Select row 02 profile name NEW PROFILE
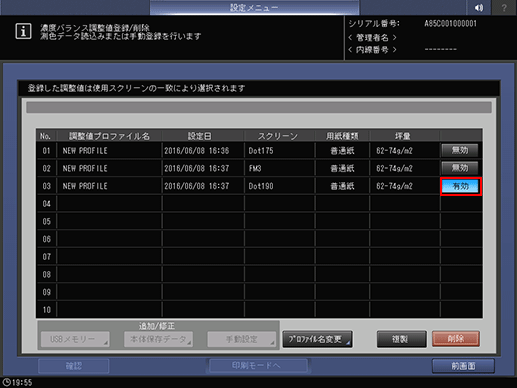This screenshot has width=517, height=388. click(x=85, y=168)
